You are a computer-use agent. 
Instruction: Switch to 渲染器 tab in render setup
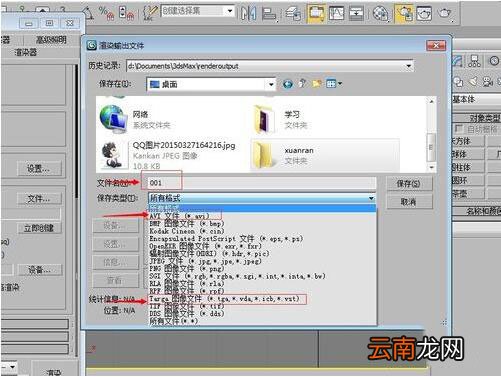pos(25,52)
